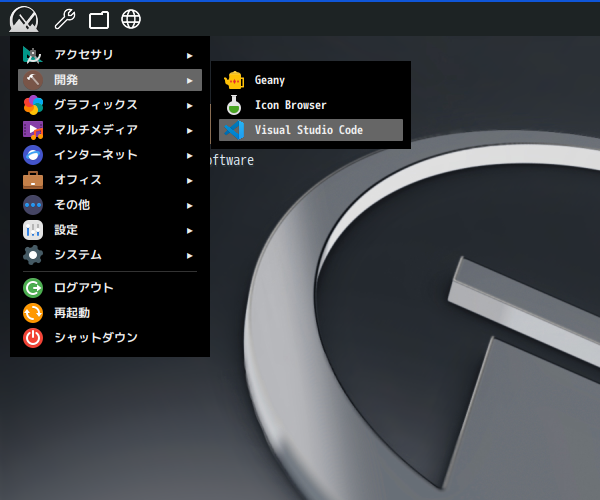This screenshot has width=600, height=500.
Task: Select the その他 menu entry
Action: [73, 205]
